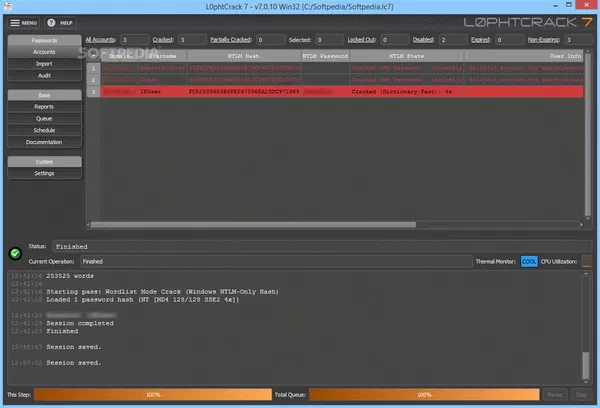Click the table scroll-left arrow
This screenshot has width=600, height=408.
88,225
